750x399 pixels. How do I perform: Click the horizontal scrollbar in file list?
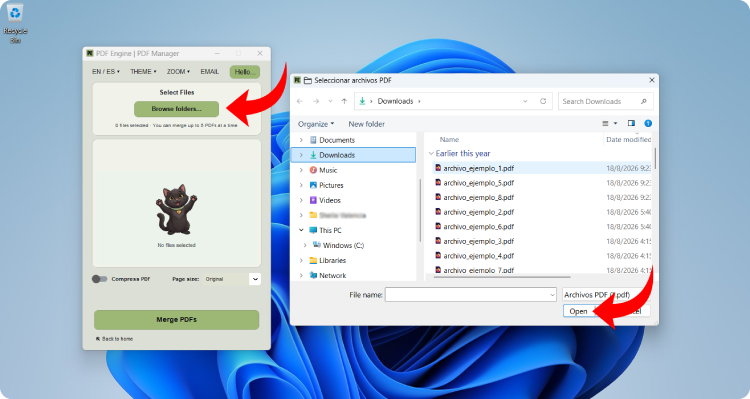tap(502, 277)
